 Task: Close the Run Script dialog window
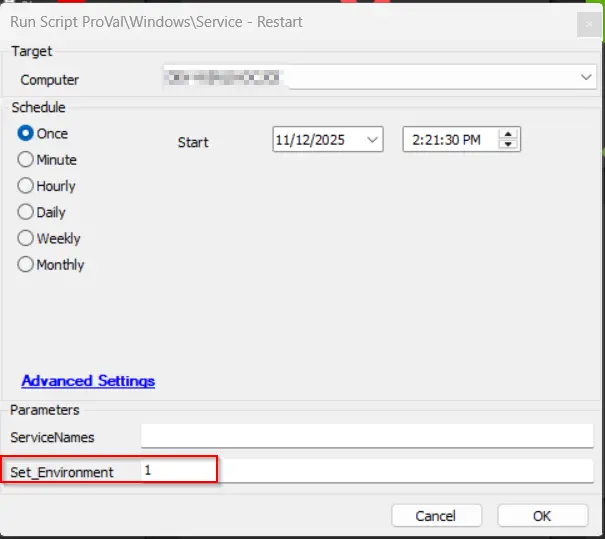click(586, 22)
